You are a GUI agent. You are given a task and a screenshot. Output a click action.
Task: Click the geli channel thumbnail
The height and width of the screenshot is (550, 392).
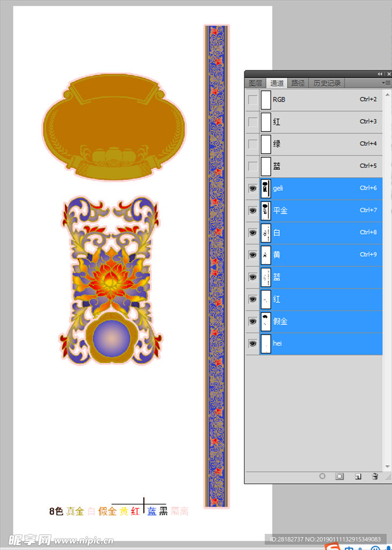pos(266,189)
